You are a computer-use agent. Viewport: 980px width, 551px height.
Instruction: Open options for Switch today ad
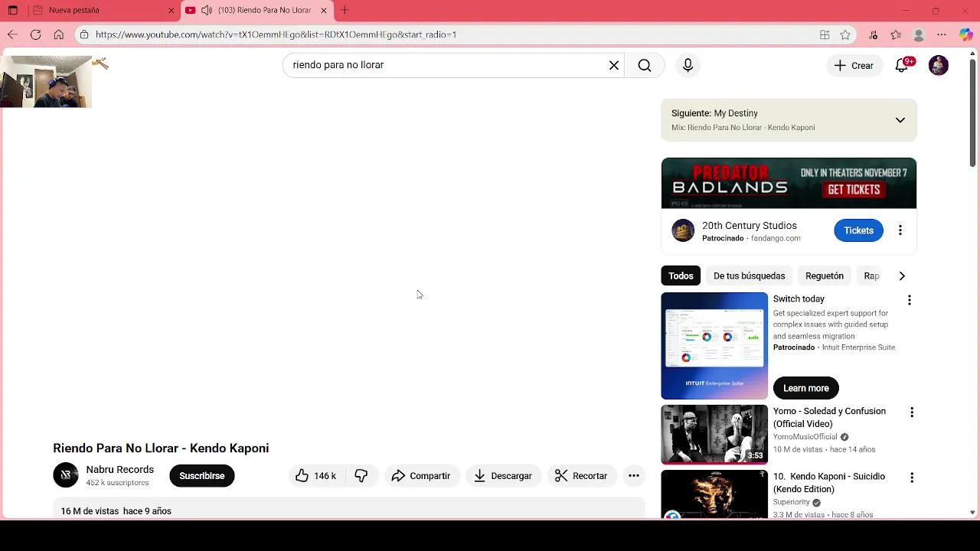[x=910, y=300]
